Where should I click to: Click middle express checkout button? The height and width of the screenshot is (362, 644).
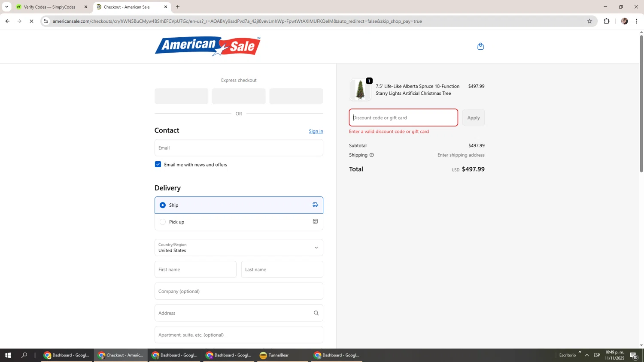tap(239, 96)
